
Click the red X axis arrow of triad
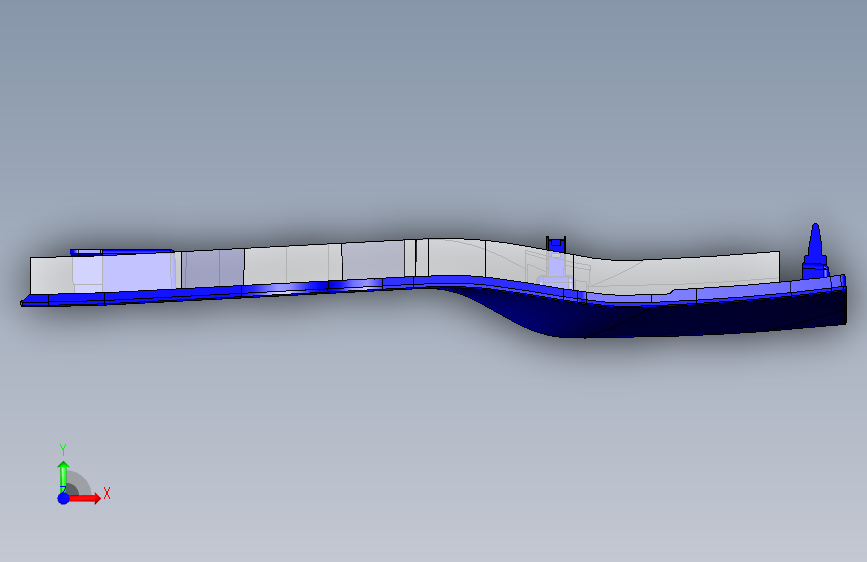(84, 498)
